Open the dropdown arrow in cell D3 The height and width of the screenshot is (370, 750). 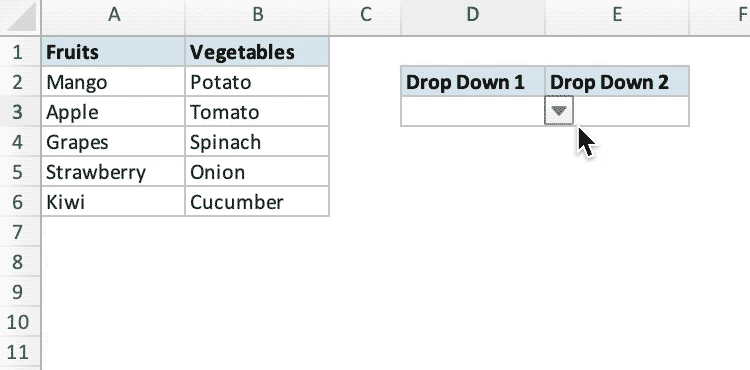click(x=559, y=111)
